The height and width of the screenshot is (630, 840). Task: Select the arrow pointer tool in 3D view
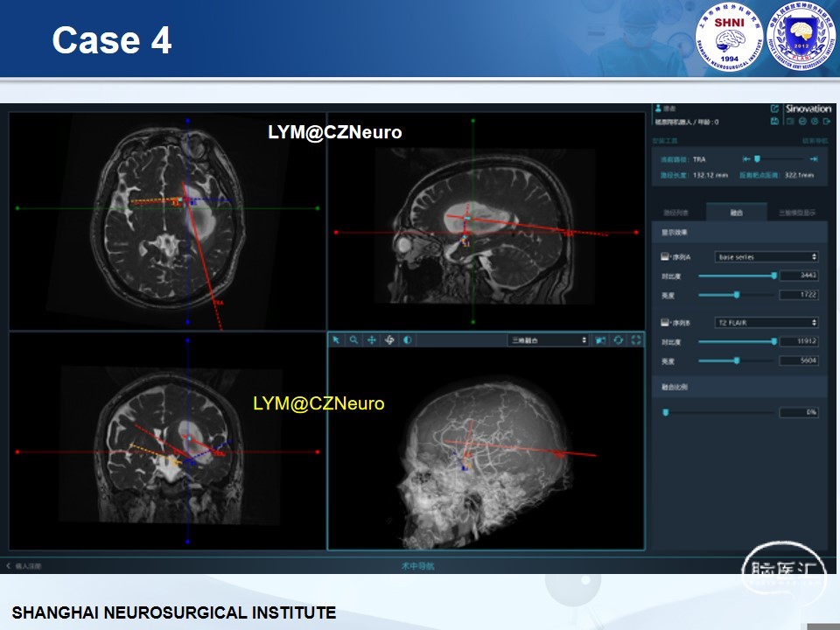(337, 339)
